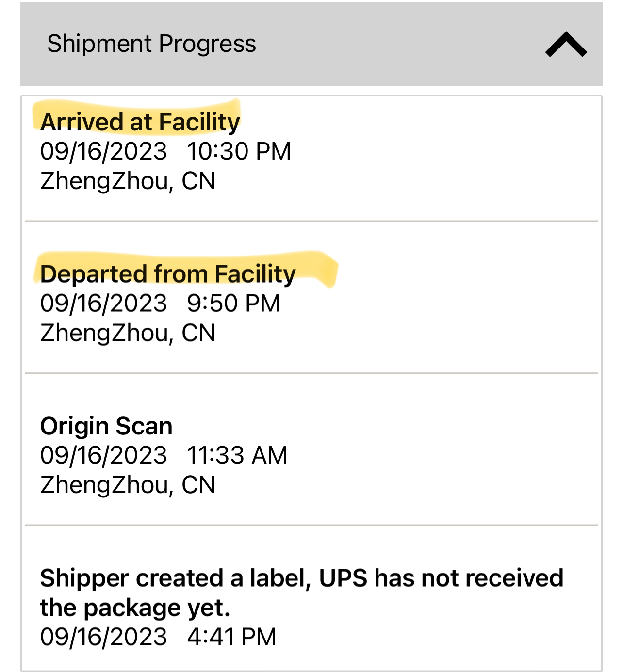Click ZhengZhou, CN under Departed from Facility

pos(128,333)
